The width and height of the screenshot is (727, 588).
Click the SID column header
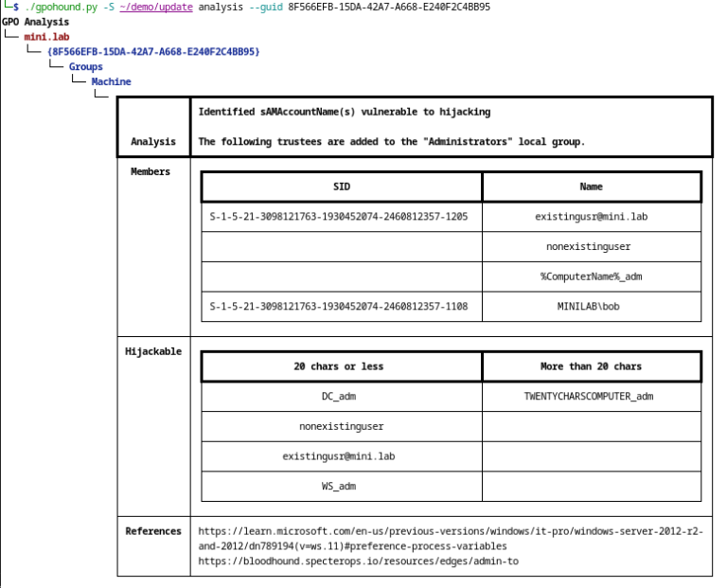[x=342, y=187]
